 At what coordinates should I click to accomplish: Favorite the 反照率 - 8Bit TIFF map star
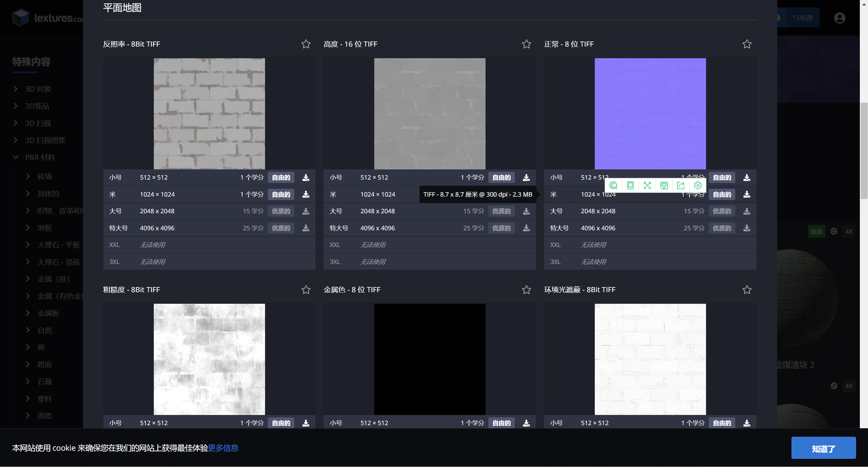306,44
